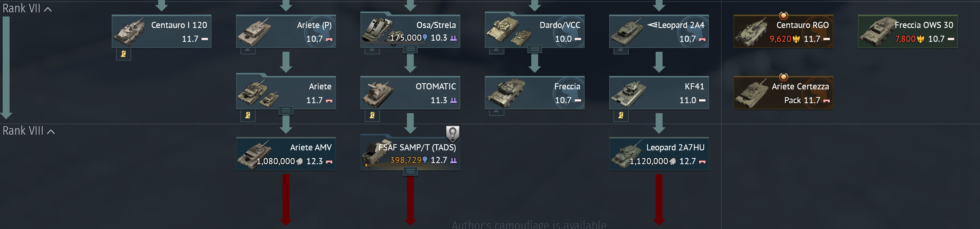Expand the Dardo/VCC vehicle group
Screen dimensions: 980x229
tap(535, 49)
